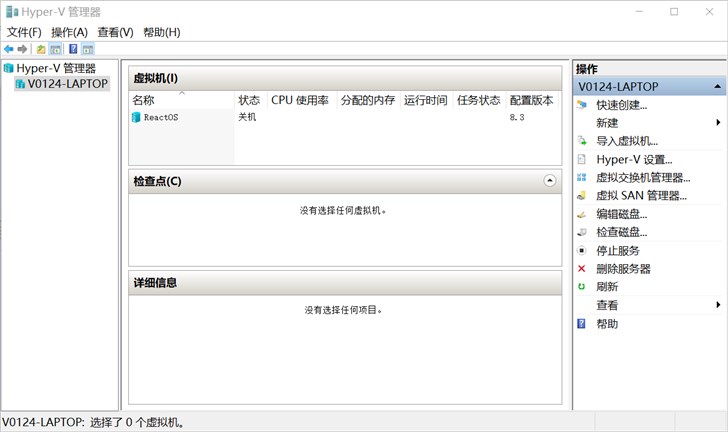Click the V0124-LAPTOP server icon in tree
Screen dimensions: 728x432
20,84
